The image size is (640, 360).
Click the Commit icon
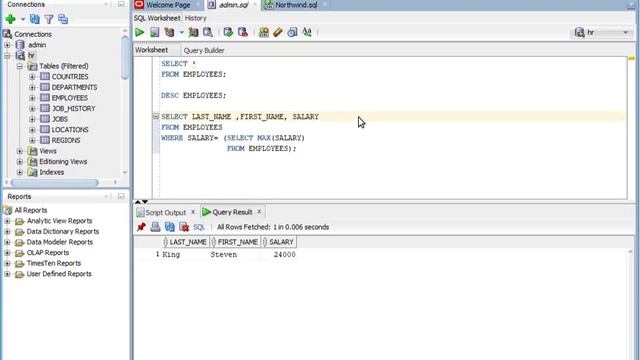tap(228, 32)
